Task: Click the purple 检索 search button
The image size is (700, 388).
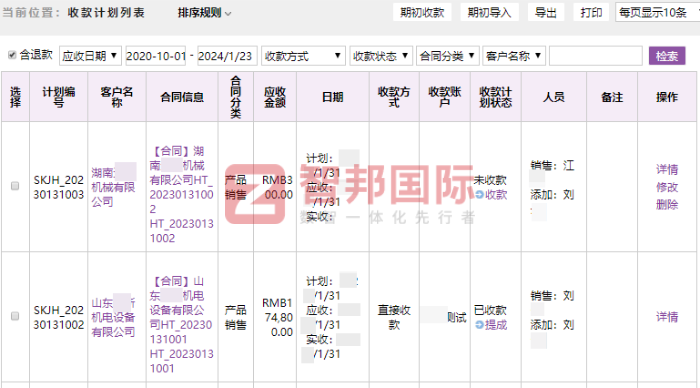Action: pos(667,56)
